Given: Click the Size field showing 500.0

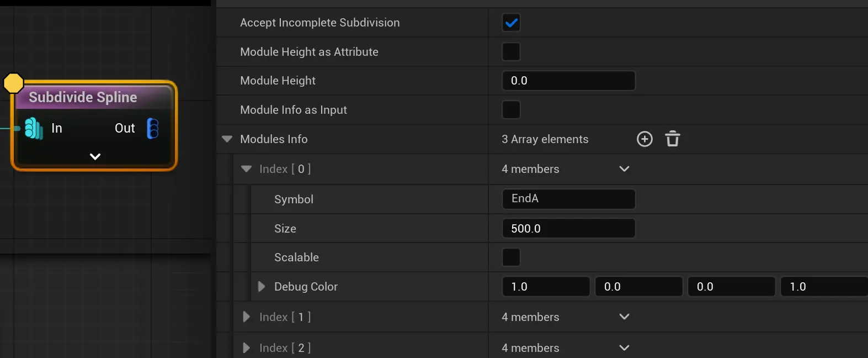Looking at the screenshot, I should [x=568, y=229].
